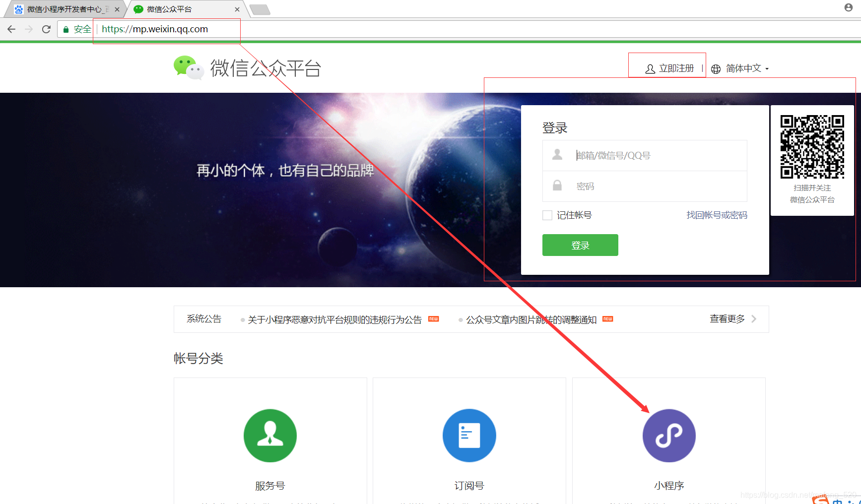Click the 安全 label in the address bar
Image resolution: width=861 pixels, height=504 pixels.
coord(82,29)
